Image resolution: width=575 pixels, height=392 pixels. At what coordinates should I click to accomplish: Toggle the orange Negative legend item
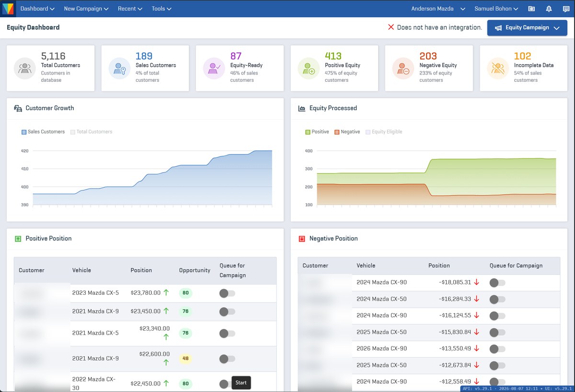347,132
